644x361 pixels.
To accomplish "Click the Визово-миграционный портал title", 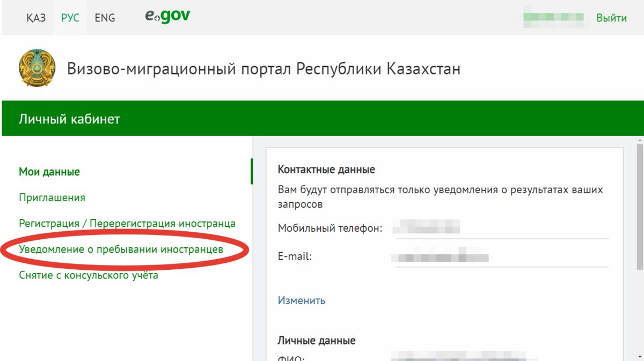I will pos(264,69).
